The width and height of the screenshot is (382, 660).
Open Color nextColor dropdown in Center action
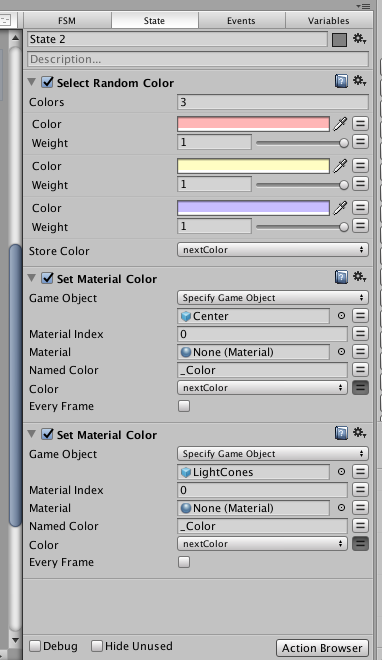[262, 388]
